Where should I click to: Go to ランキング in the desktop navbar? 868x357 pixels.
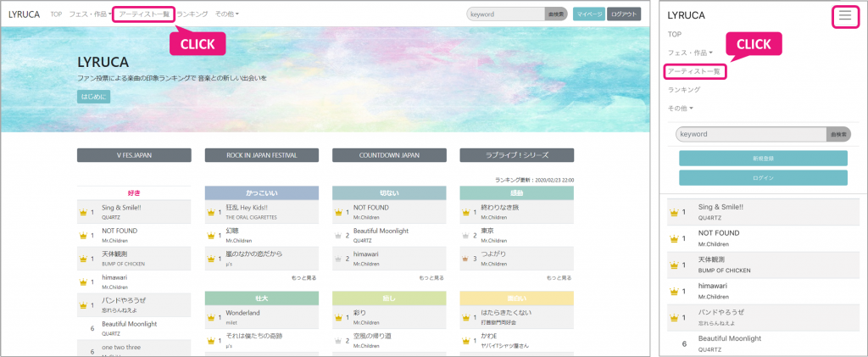(192, 14)
